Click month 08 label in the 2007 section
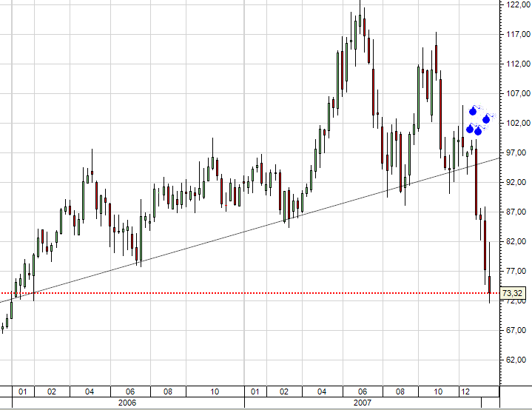 coord(400,391)
